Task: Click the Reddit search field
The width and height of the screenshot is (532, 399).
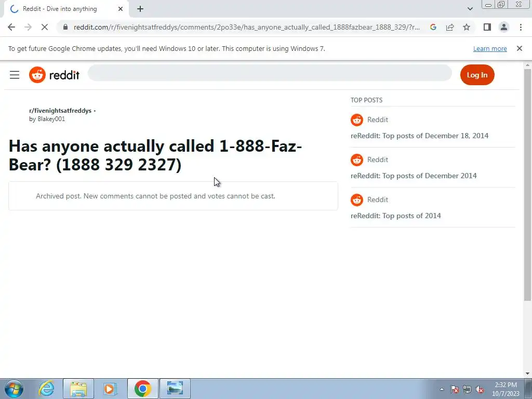Action: [270, 73]
